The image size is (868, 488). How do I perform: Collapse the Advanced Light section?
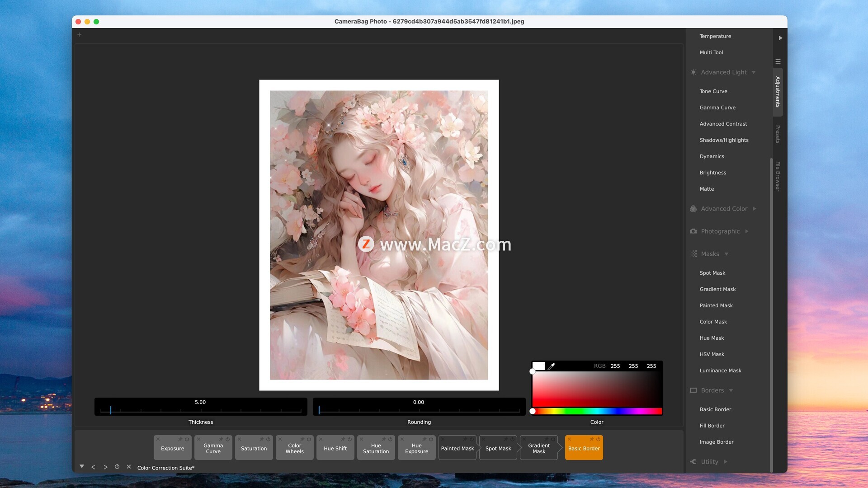754,72
